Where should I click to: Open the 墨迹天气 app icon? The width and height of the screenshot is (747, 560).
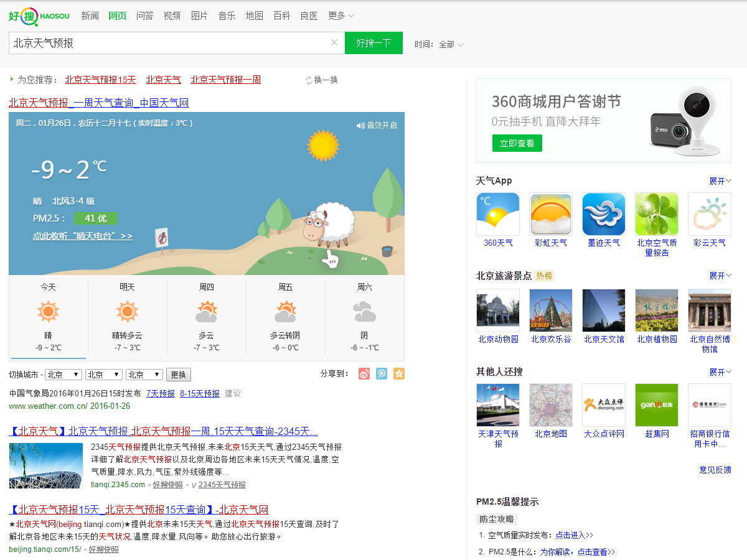click(x=604, y=214)
